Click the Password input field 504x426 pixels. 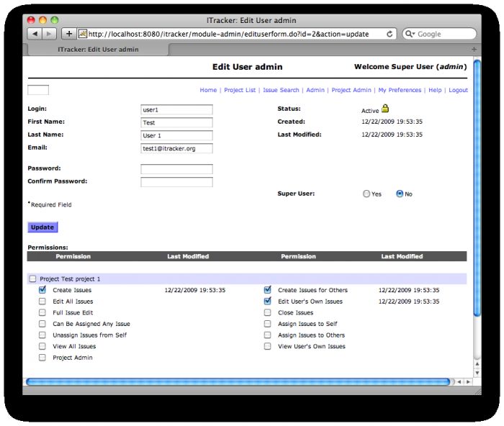tap(176, 169)
